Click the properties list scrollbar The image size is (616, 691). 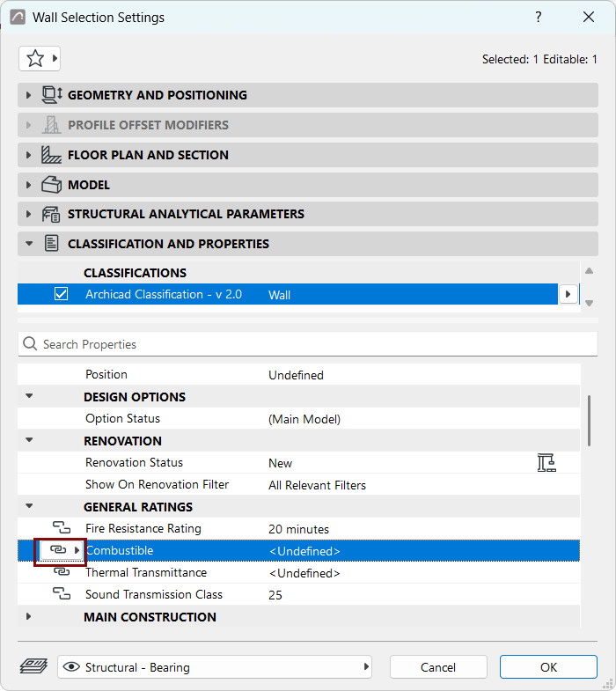tap(589, 421)
